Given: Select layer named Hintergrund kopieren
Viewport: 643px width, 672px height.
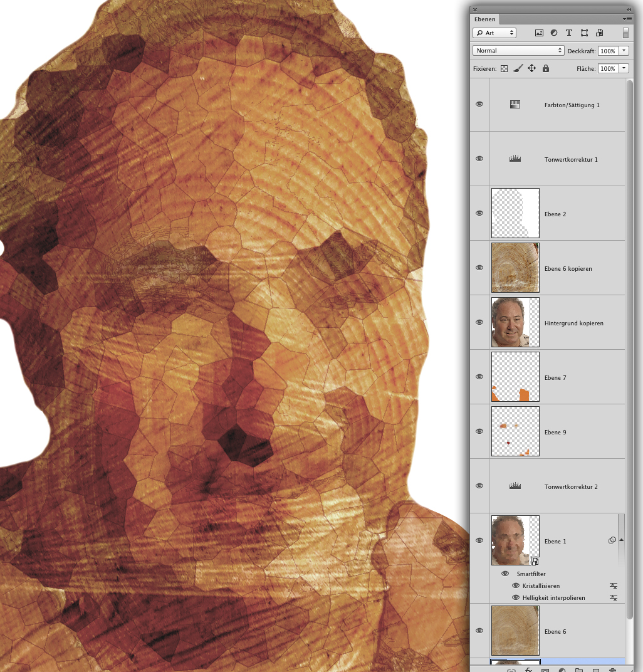Looking at the screenshot, I should pyautogui.click(x=573, y=323).
